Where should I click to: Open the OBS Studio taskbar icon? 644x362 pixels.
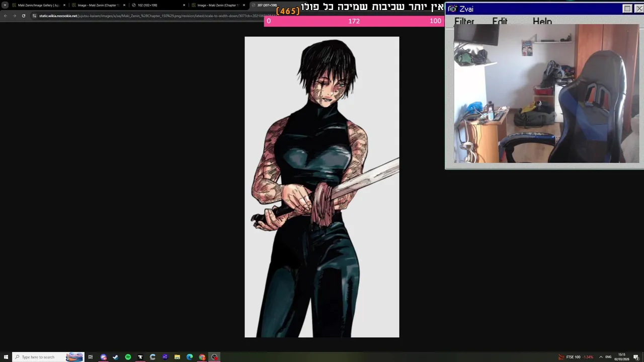[x=214, y=357]
